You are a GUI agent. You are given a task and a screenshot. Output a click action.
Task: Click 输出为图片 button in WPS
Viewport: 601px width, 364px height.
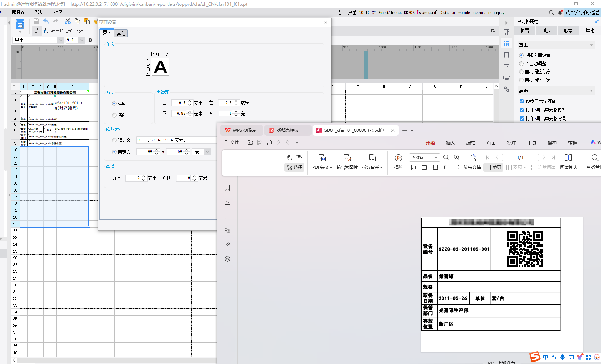347,161
